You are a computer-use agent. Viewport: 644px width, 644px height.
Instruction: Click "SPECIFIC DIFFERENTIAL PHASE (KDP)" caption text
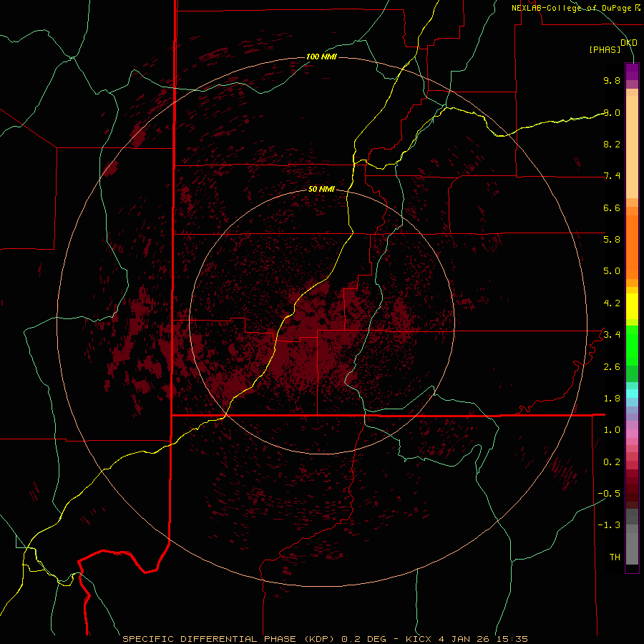(x=230, y=639)
